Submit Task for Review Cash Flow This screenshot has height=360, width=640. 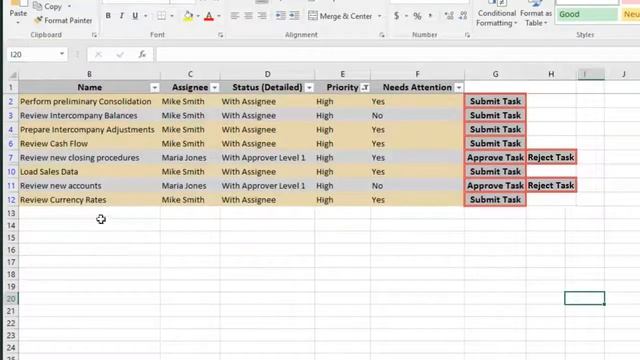[x=495, y=144]
